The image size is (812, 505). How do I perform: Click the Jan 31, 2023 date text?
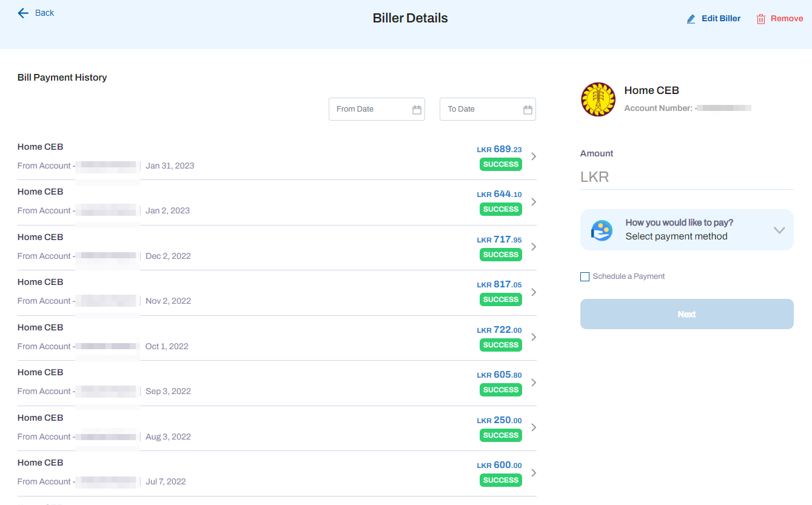pyautogui.click(x=170, y=166)
